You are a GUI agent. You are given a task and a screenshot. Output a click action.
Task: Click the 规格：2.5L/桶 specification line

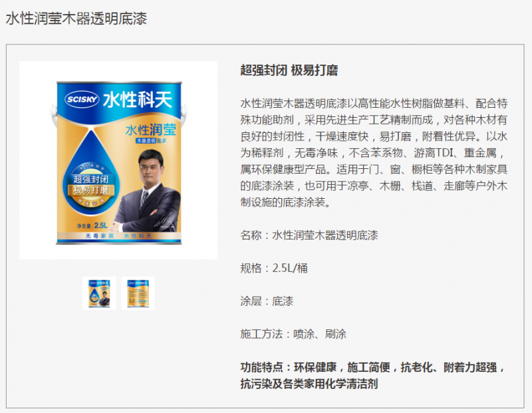click(x=274, y=268)
